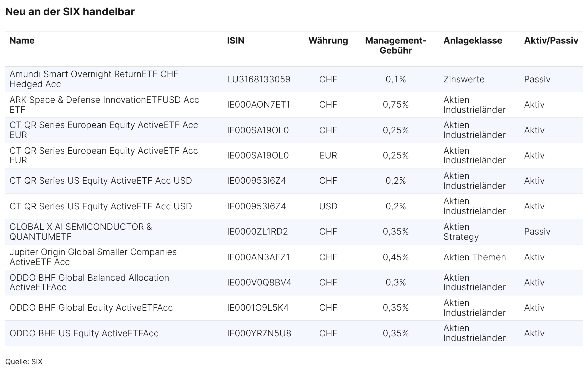Select the "Aktien Themen" cell

coord(475,257)
